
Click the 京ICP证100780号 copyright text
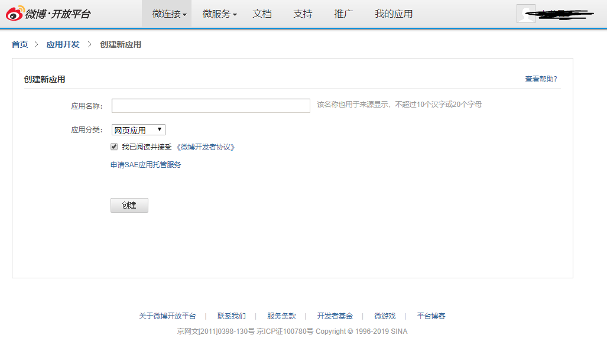(x=285, y=331)
